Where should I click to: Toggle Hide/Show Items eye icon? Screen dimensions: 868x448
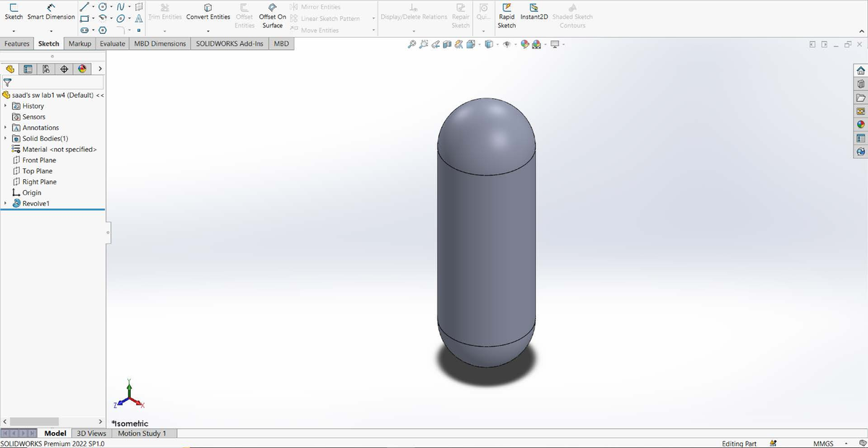point(506,44)
